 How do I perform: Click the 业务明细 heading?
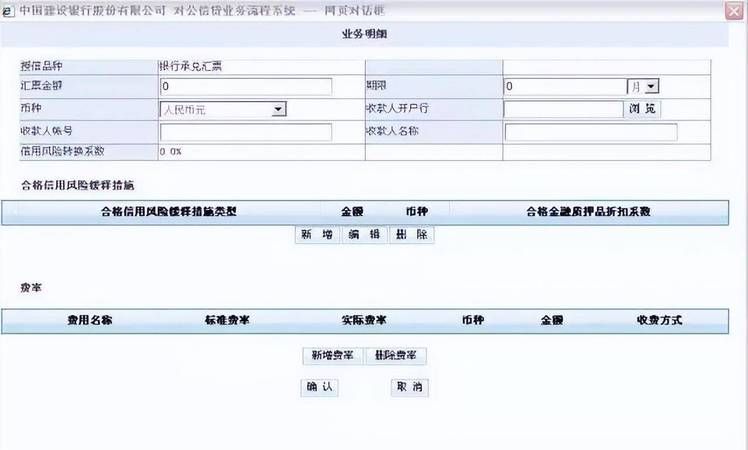coord(364,34)
